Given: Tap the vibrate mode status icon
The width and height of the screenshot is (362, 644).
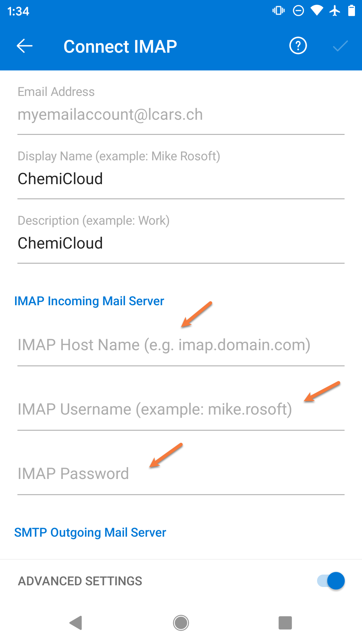Looking at the screenshot, I should (x=279, y=11).
